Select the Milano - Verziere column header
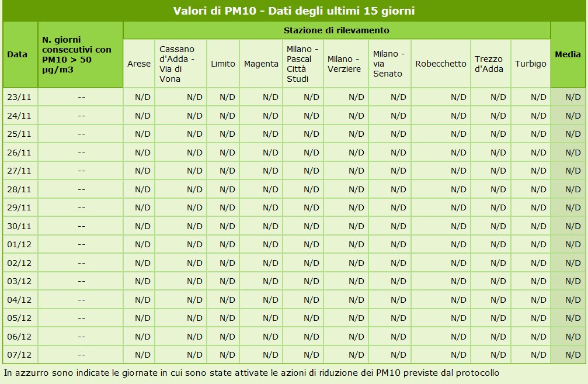Viewport: 588px width, 384px height. coord(346,64)
